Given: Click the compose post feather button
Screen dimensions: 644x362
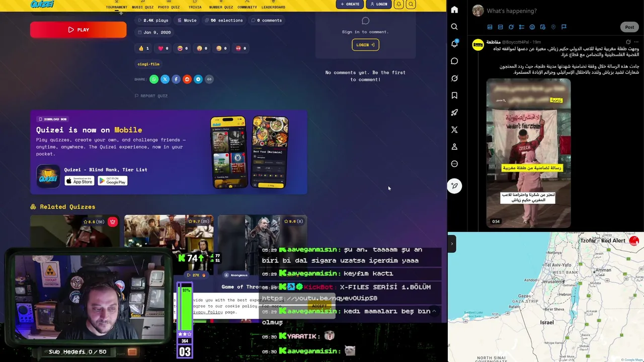Looking at the screenshot, I should tap(454, 186).
